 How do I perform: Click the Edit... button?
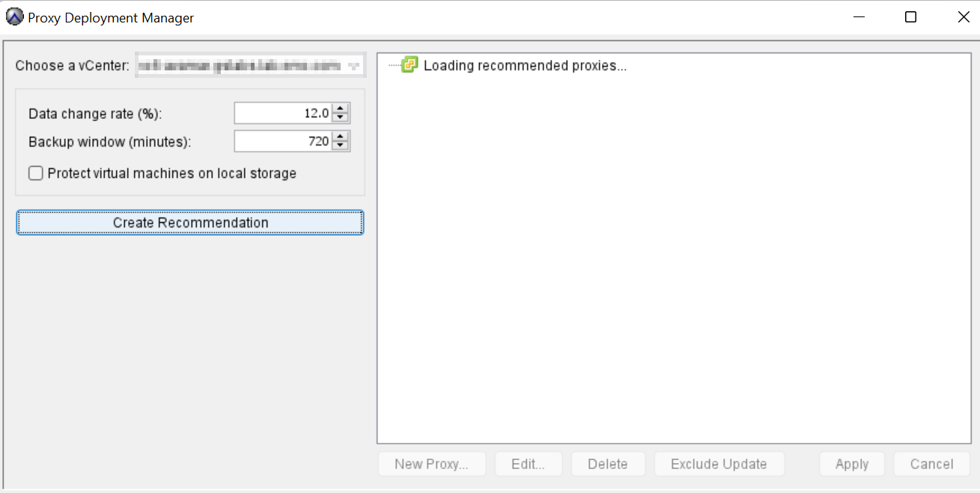(528, 464)
